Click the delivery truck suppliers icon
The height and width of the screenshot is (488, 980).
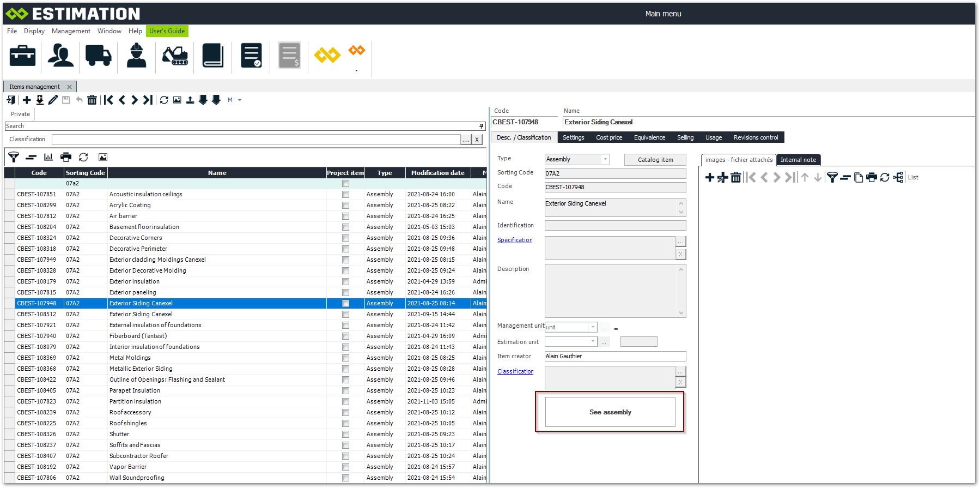pyautogui.click(x=98, y=56)
